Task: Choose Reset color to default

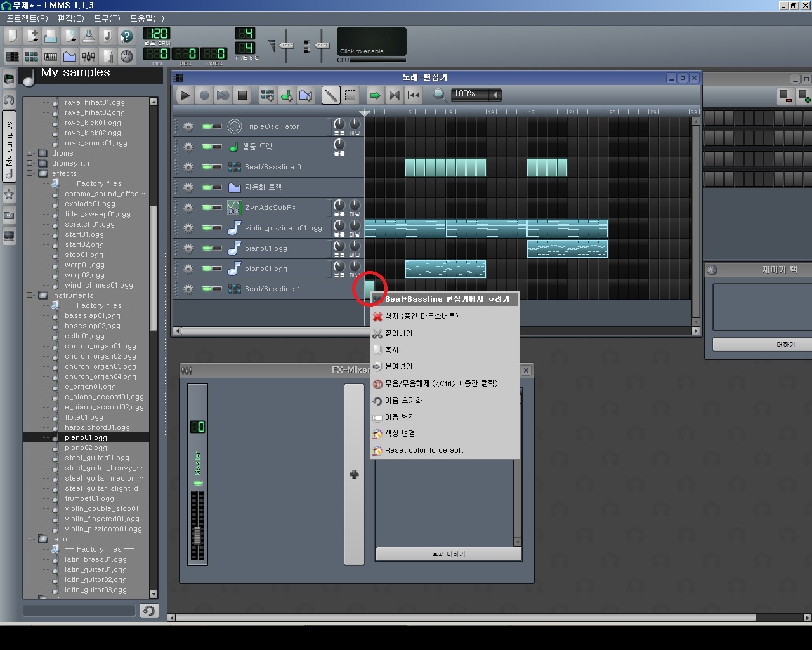Action: pyautogui.click(x=445, y=450)
